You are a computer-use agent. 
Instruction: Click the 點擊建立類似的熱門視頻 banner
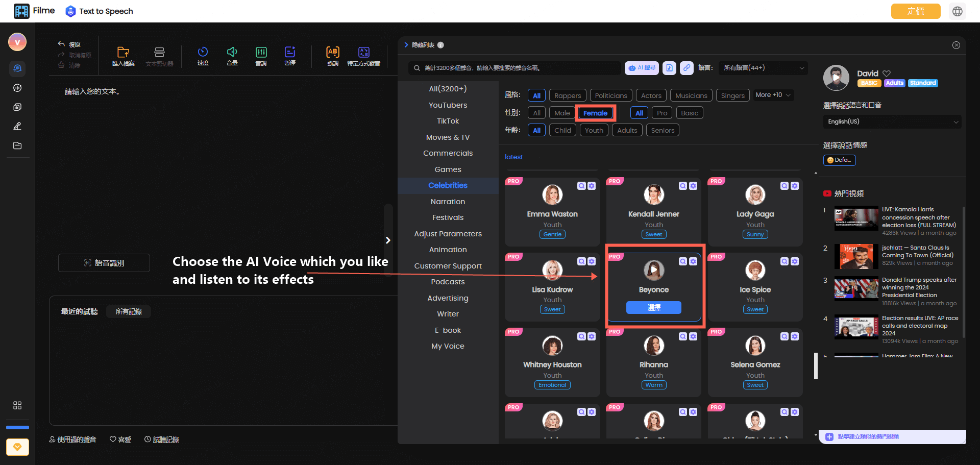click(892, 436)
